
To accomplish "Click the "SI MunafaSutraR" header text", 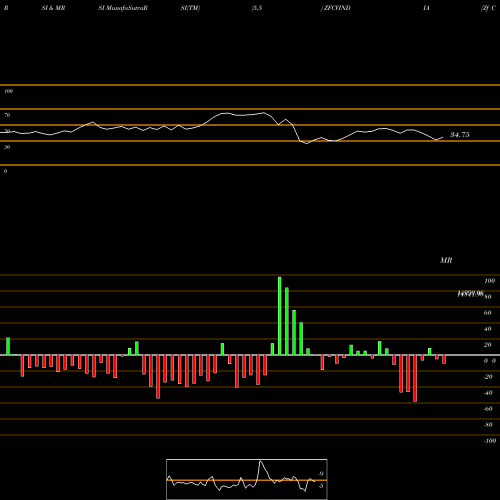I will [123, 8].
